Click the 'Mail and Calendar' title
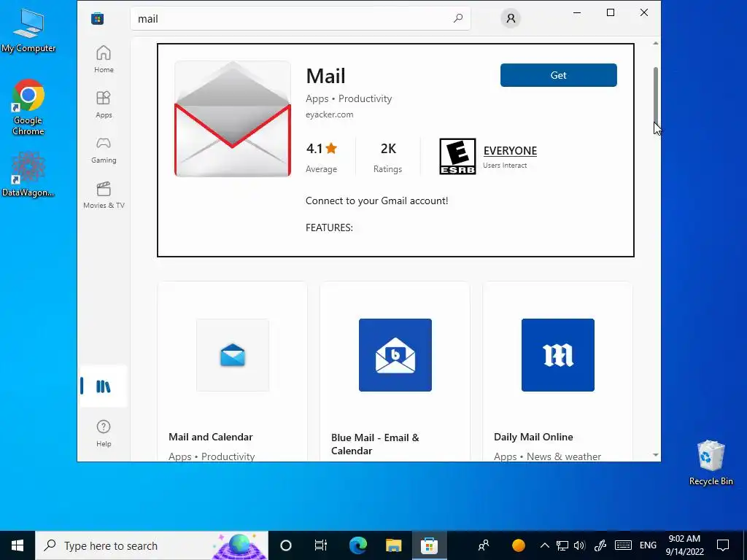Screen dimensions: 747x560 (211, 437)
